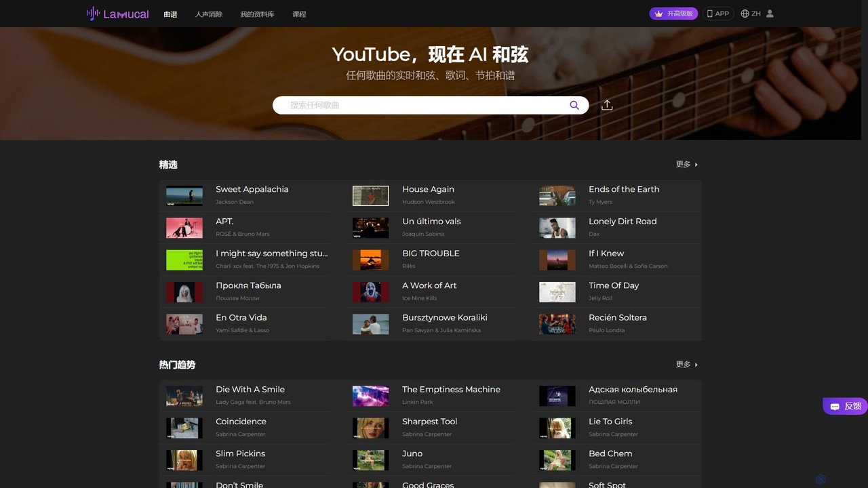Click the 搜索任何歌曲 search field
This screenshot has height=488, width=868.
(x=431, y=105)
